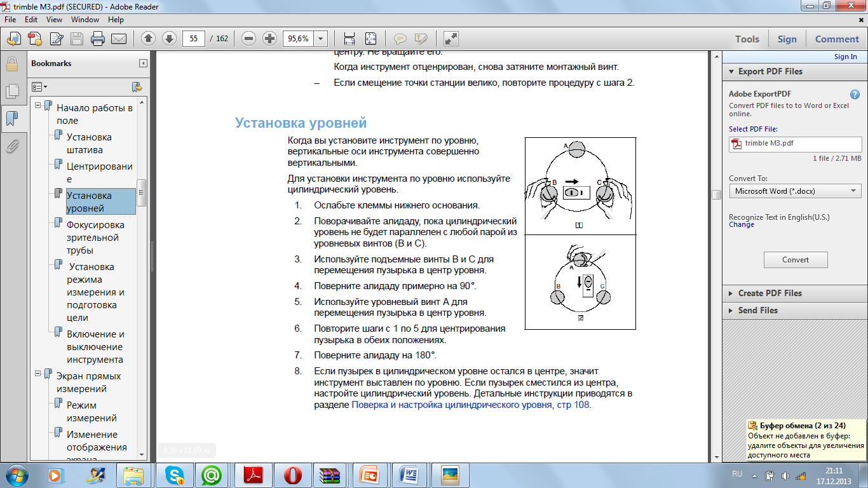The height and width of the screenshot is (488, 868).
Task: Open the Opera browser taskbar icon
Action: click(x=293, y=475)
